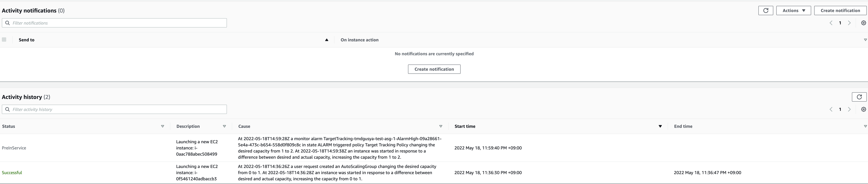Go to previous activity history page
Screen dimensions: 868x184
(831, 109)
